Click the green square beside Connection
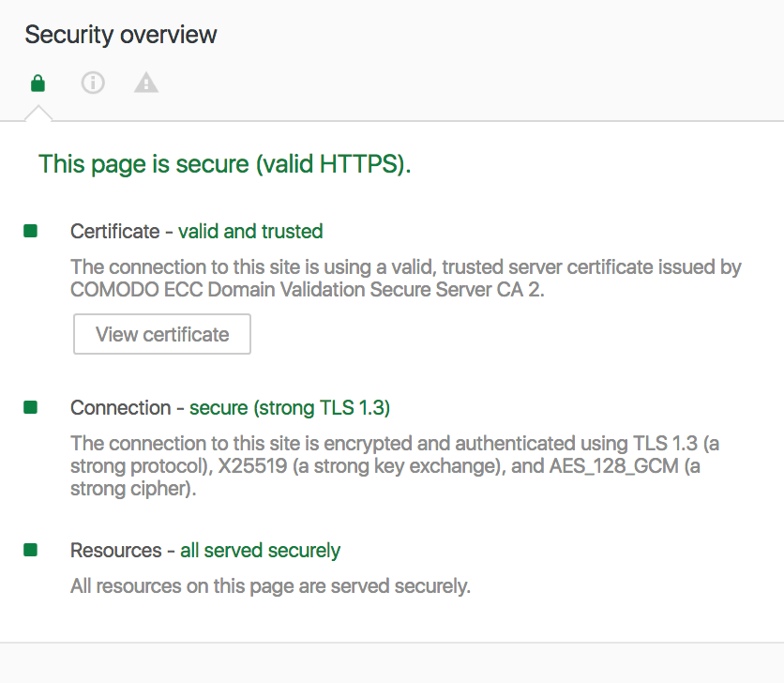This screenshot has height=683, width=784. coord(31,407)
